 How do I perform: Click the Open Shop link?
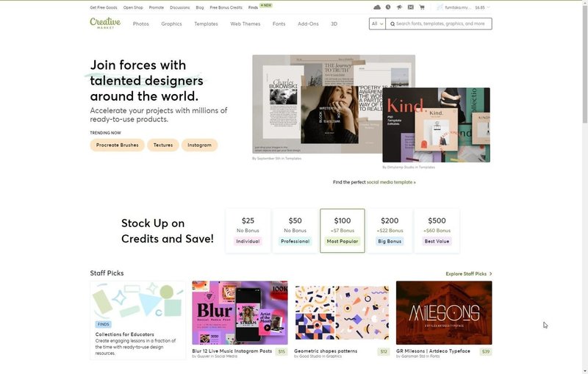click(x=133, y=7)
